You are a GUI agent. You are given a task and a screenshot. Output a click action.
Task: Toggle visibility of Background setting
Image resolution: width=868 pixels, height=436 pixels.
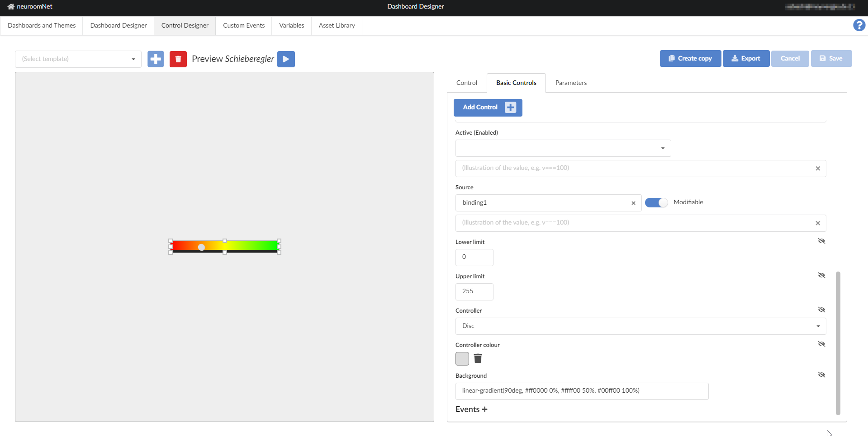click(821, 375)
